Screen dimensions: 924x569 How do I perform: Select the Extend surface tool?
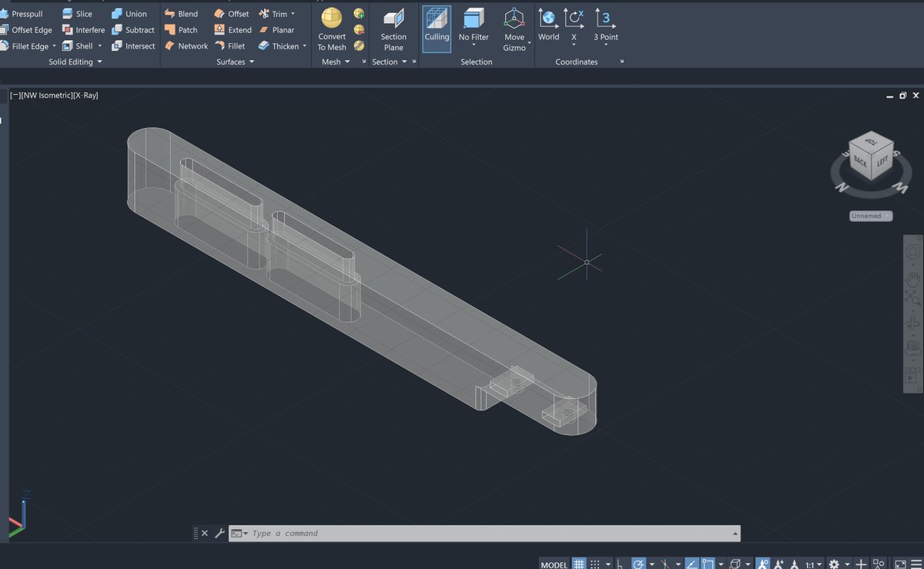(233, 30)
